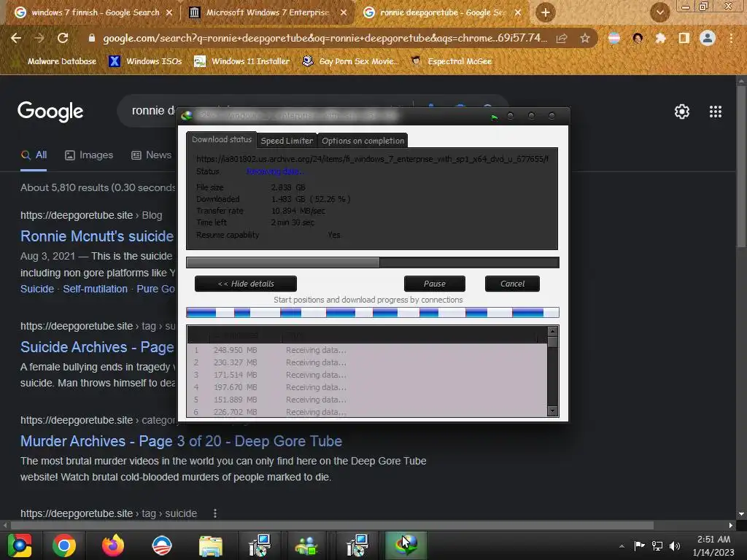Open the Chrome three-dot menu
This screenshot has height=560, width=747.
pyautogui.click(x=731, y=38)
